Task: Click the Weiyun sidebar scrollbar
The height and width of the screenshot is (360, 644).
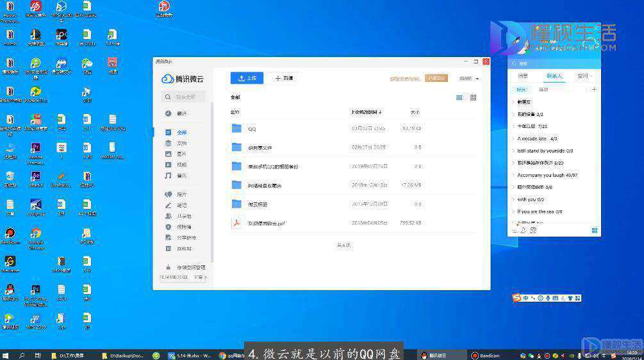Action: tap(212, 183)
